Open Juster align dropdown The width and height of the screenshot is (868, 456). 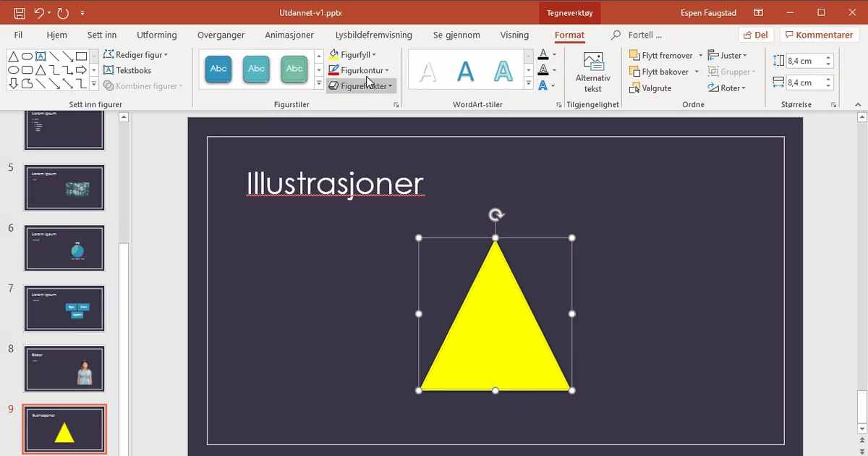pyautogui.click(x=728, y=55)
